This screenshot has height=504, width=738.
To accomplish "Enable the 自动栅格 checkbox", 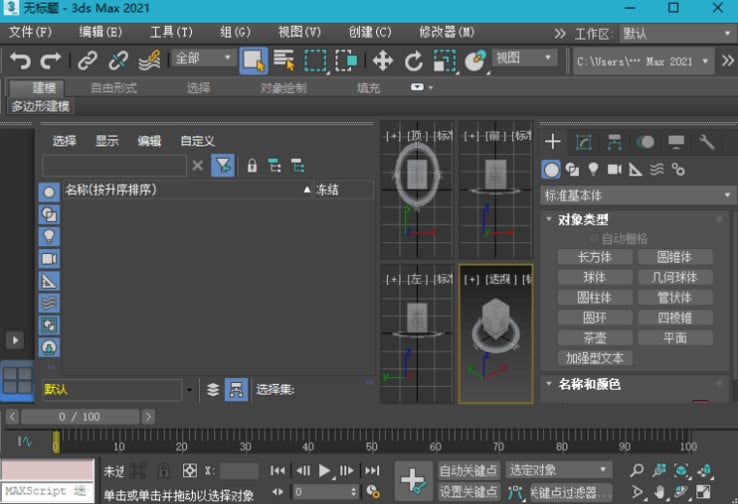I will [x=594, y=238].
